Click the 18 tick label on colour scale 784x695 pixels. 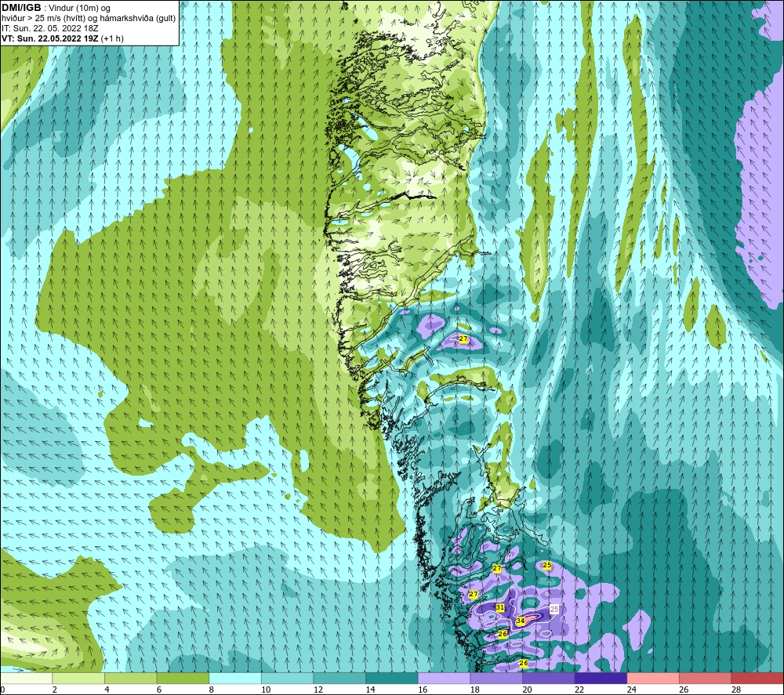474,690
